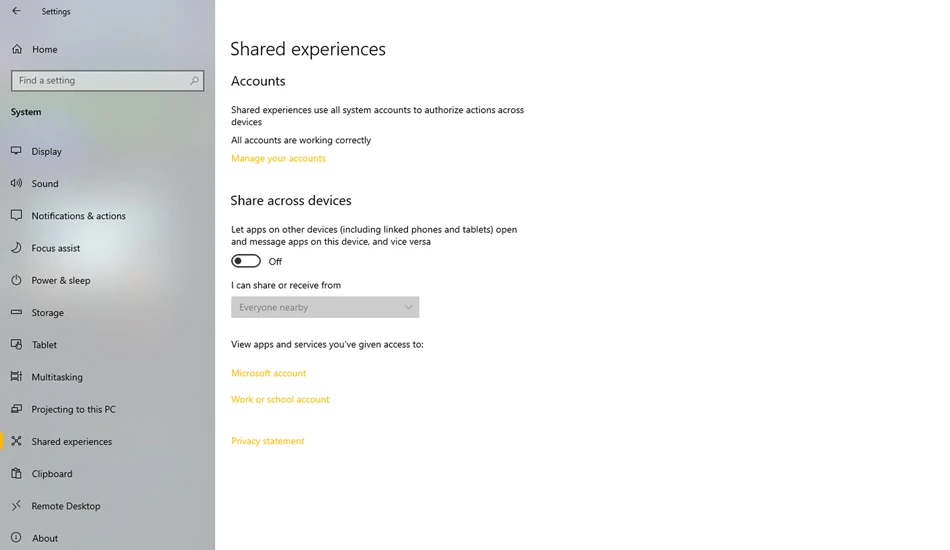Open the Everyone nearby dropdown
Screen dimensions: 950x550
(325, 307)
